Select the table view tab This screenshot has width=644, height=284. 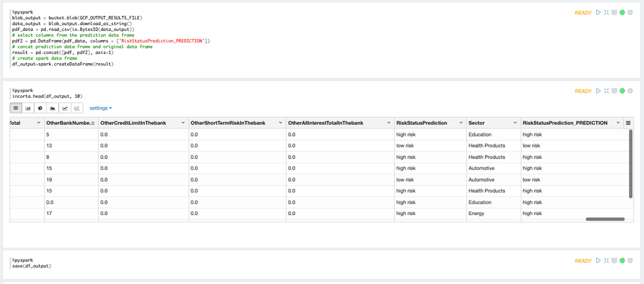(16, 108)
